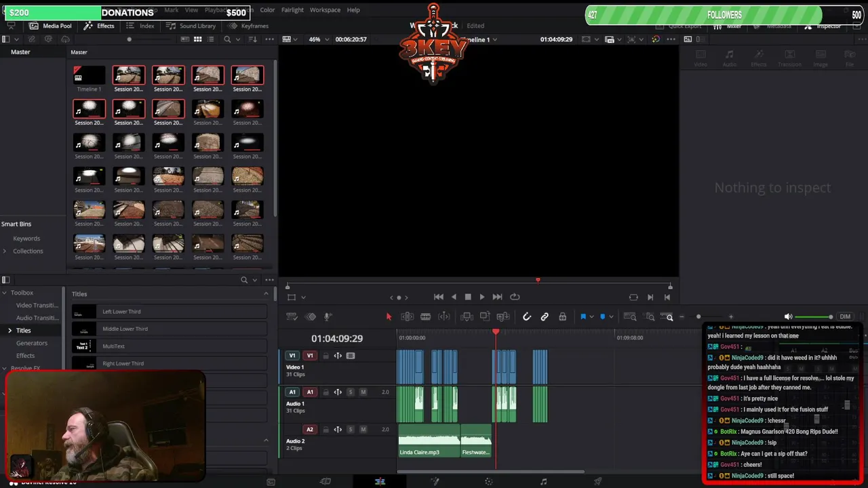Select the Left Lower Third title
Viewport: 868px width, 488px height.
pyautogui.click(x=170, y=312)
